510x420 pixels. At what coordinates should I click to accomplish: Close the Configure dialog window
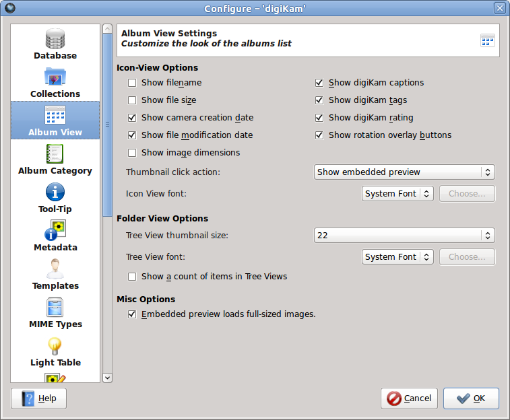click(x=500, y=8)
